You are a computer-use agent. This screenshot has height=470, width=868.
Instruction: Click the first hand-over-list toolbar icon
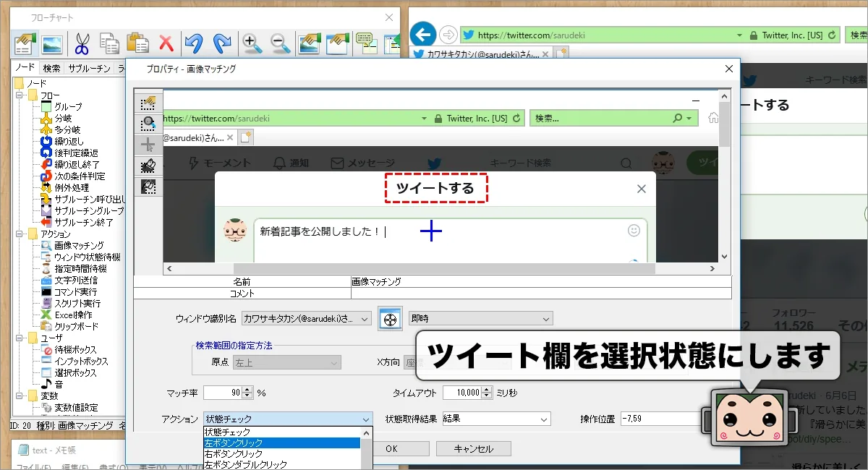tap(25, 44)
